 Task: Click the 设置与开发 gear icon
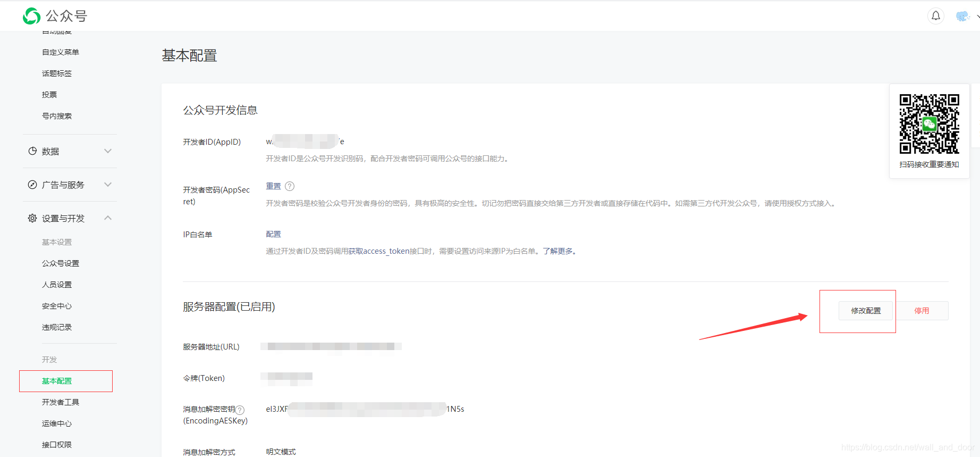tap(32, 218)
